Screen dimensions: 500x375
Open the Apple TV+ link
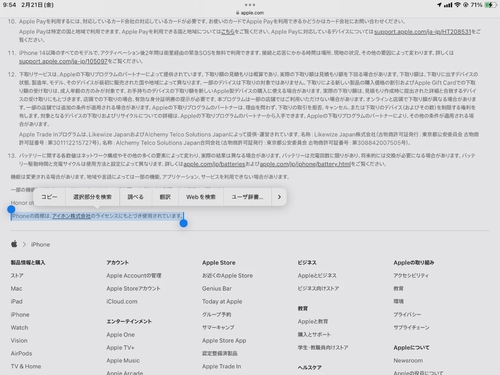coord(120,348)
